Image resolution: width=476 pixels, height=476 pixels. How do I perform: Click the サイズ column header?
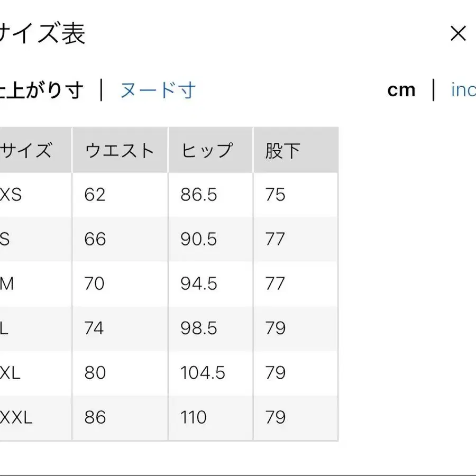[x=26, y=150]
